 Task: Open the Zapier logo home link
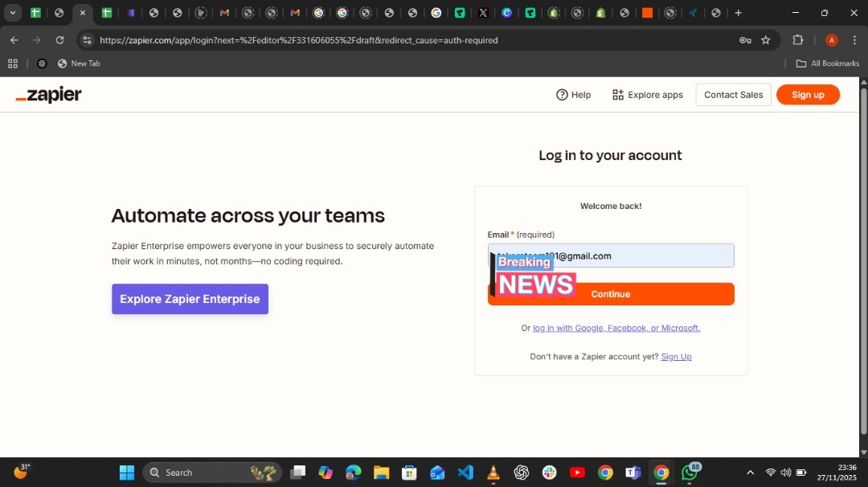[x=49, y=95]
